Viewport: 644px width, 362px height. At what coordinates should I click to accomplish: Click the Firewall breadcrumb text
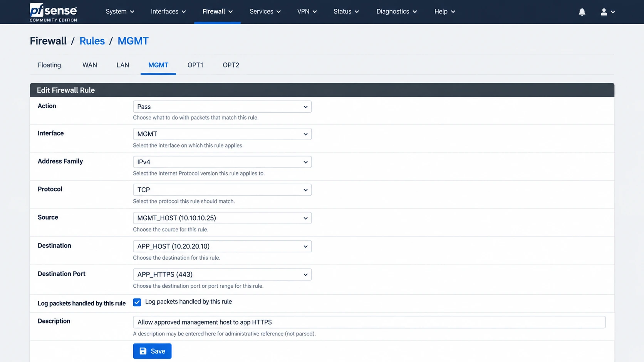pos(48,41)
